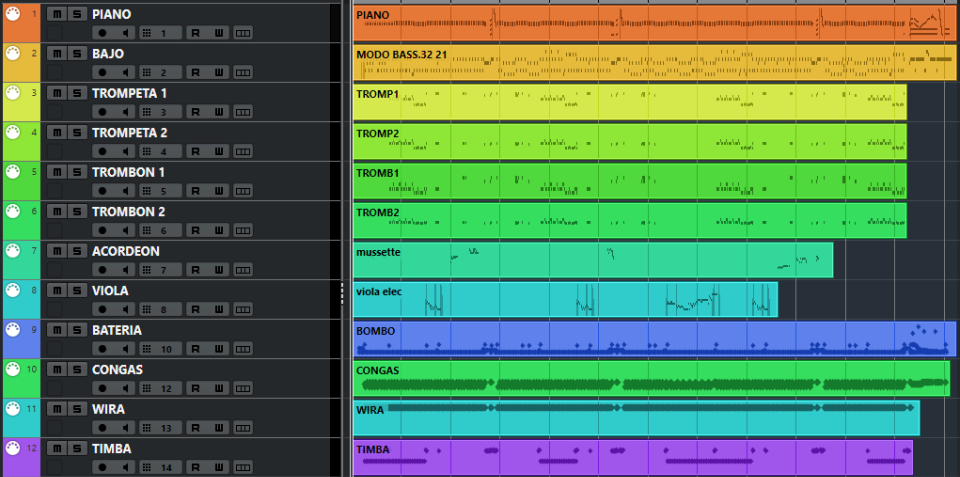
Task: Select BATERIA track's MIDI connector icon
Action: click(12, 329)
